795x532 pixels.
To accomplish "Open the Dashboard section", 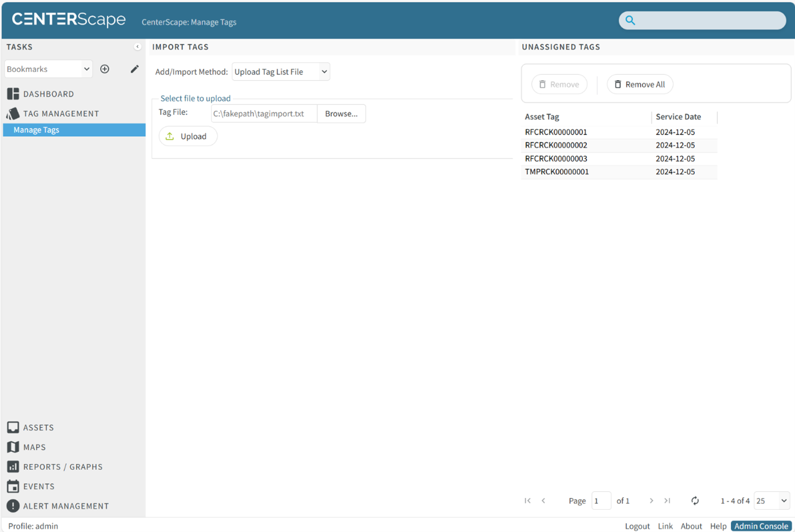I will tap(48, 94).
